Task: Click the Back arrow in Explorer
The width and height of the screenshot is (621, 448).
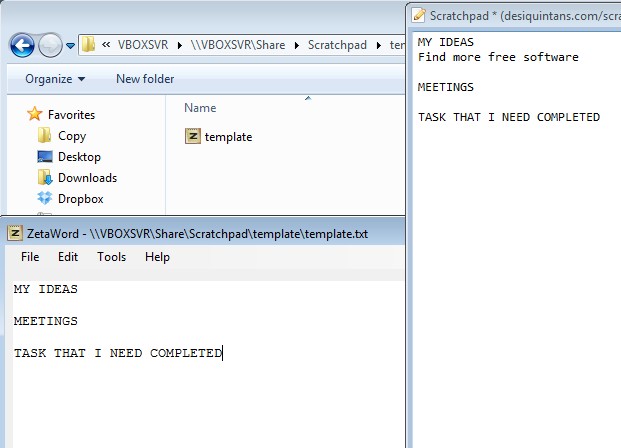Action: click(x=22, y=46)
